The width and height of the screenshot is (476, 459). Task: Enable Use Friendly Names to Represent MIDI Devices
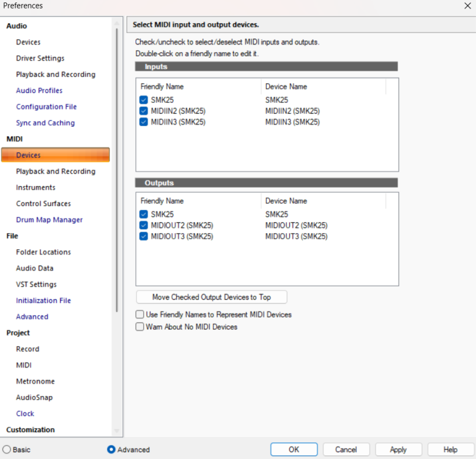pyautogui.click(x=139, y=315)
